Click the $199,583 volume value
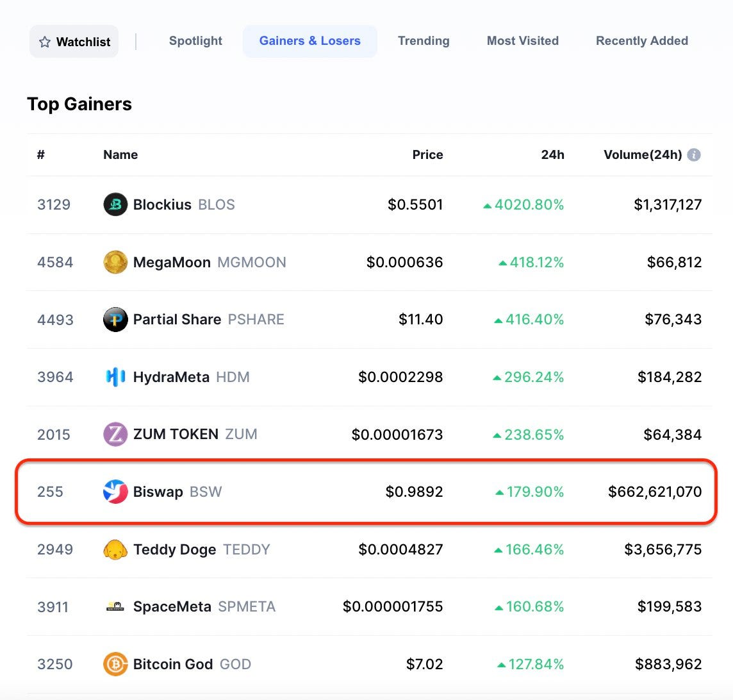 pyautogui.click(x=670, y=606)
